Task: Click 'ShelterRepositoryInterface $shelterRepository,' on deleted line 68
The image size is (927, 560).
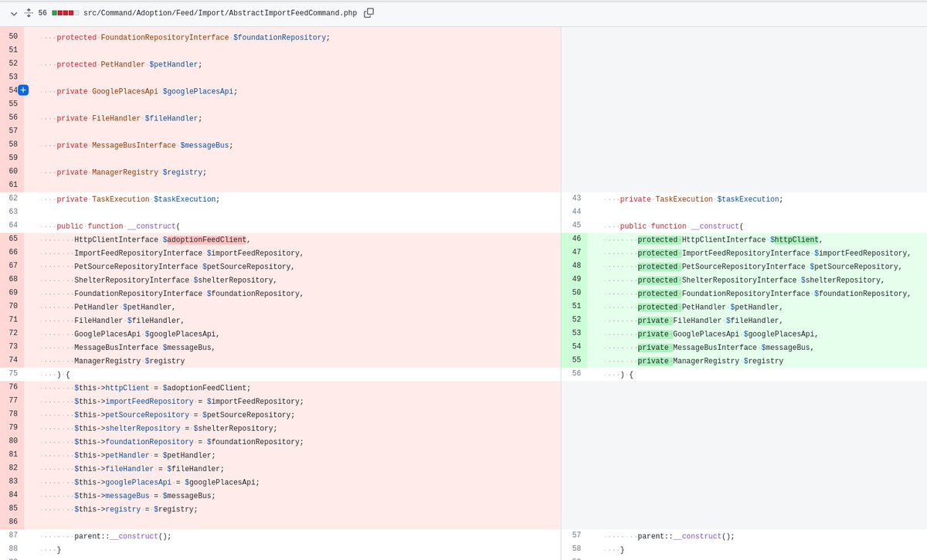Action: [x=175, y=280]
